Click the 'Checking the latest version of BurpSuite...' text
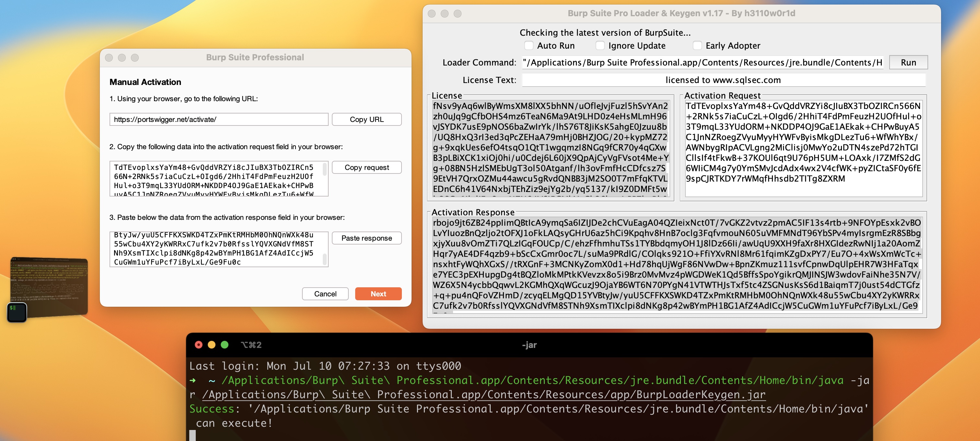The width and height of the screenshot is (980, 441). coord(605,33)
